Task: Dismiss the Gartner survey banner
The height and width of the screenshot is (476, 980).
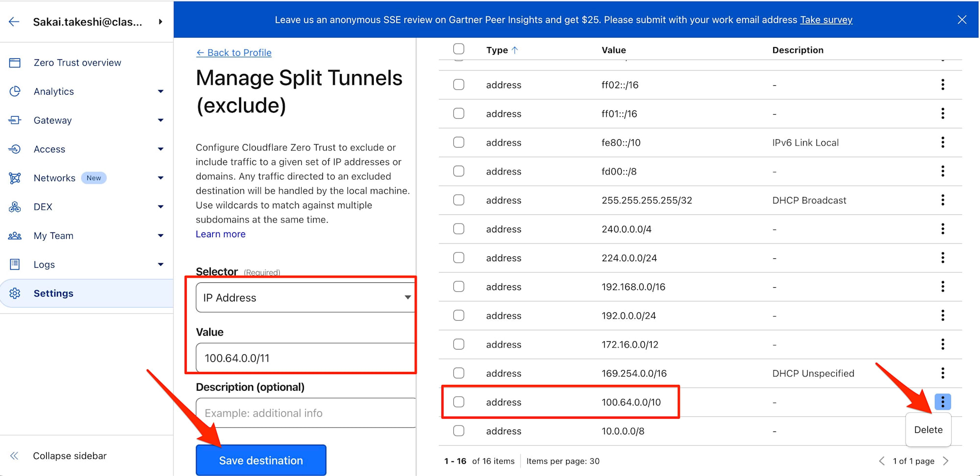Action: pyautogui.click(x=962, y=20)
